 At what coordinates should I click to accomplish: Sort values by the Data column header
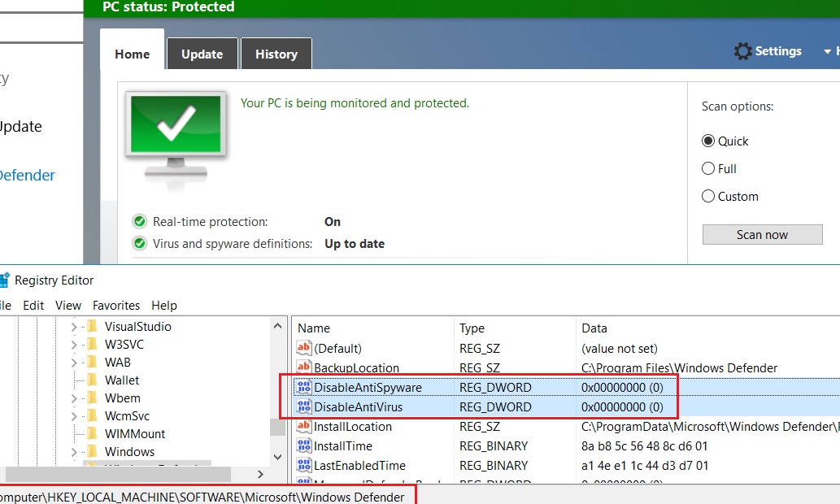[x=708, y=328]
